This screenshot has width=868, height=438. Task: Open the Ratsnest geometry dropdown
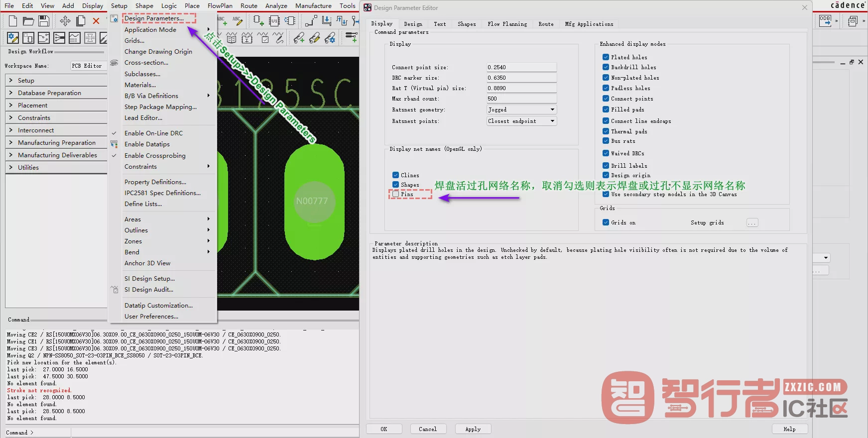click(521, 109)
